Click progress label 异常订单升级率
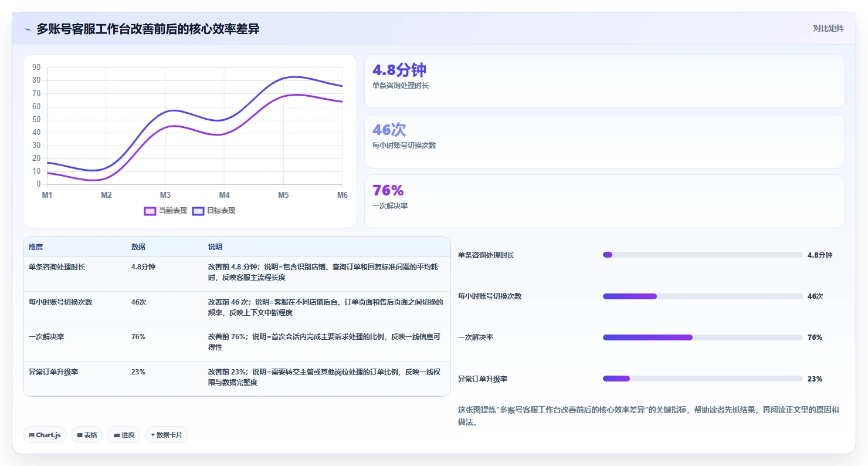Screen dimensions: 868x466 [483, 379]
